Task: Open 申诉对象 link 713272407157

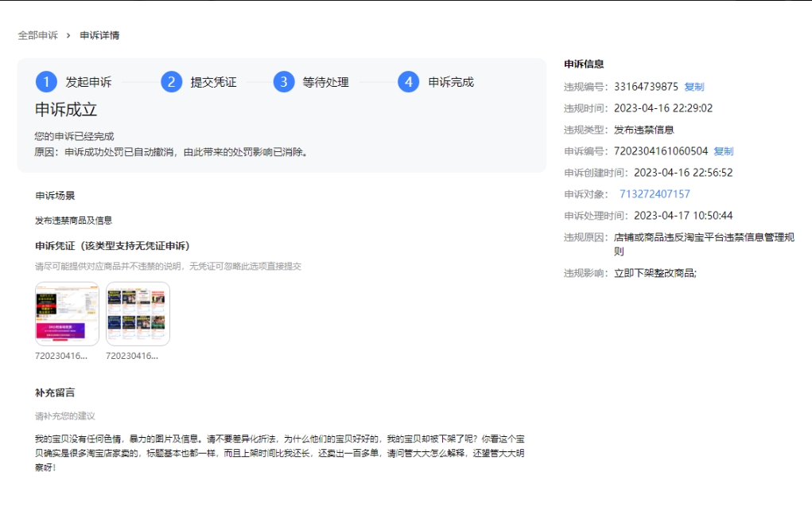Action: pos(655,194)
